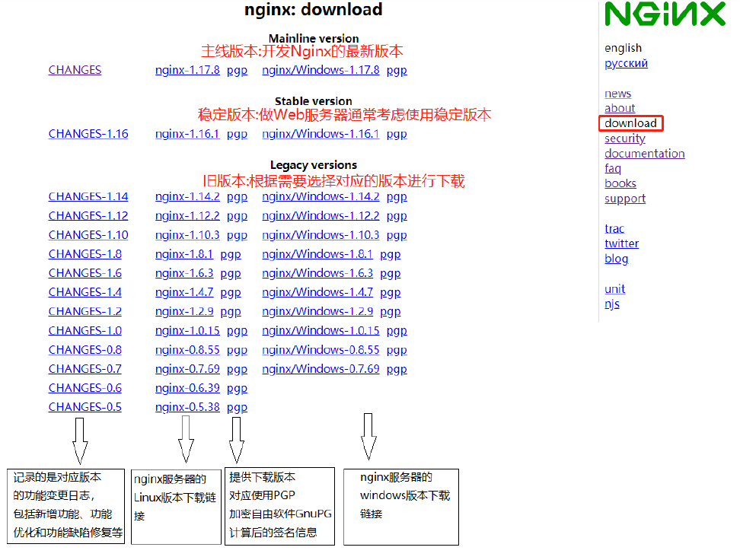The width and height of the screenshot is (740, 560).
Task: Download nginx-0.8.55 source
Action: tap(187, 349)
